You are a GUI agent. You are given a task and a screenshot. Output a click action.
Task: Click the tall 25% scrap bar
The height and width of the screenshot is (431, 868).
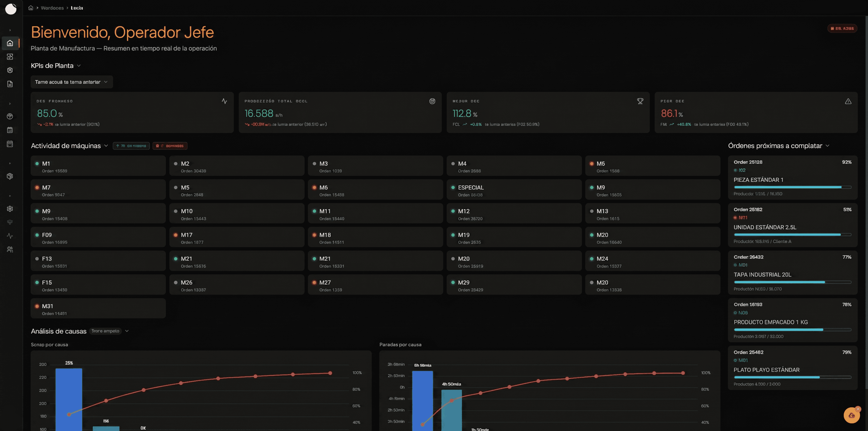coord(69,399)
